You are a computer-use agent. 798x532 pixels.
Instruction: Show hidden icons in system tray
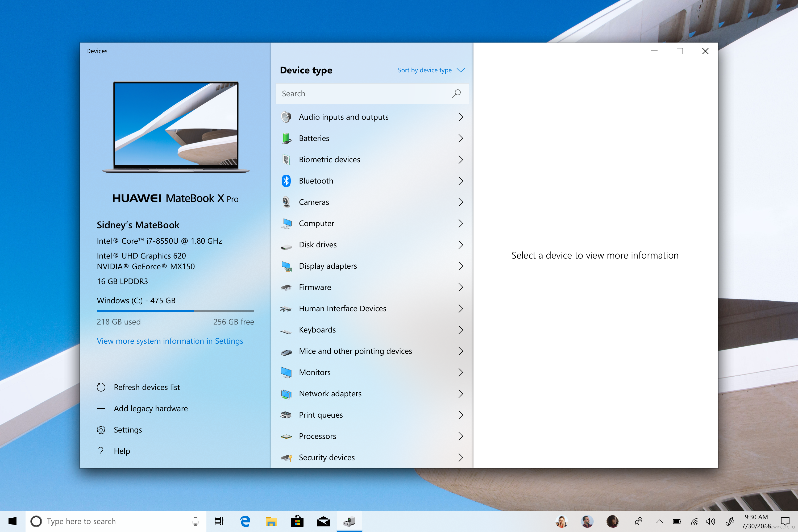[x=659, y=521]
